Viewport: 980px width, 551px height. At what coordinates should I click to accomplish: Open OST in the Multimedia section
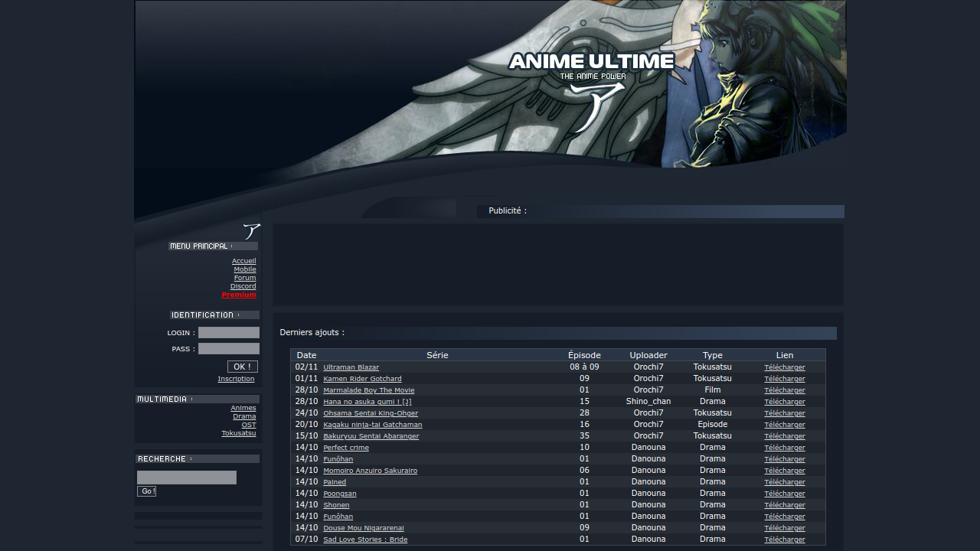click(249, 425)
